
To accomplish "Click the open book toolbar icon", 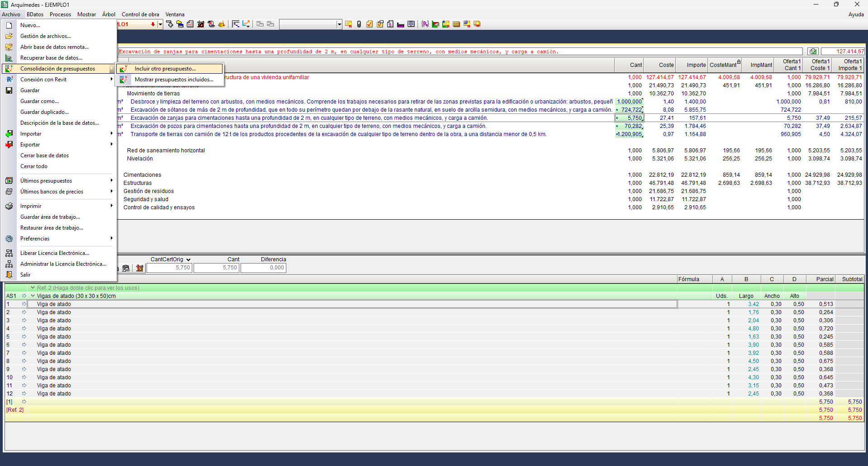I will [x=411, y=24].
